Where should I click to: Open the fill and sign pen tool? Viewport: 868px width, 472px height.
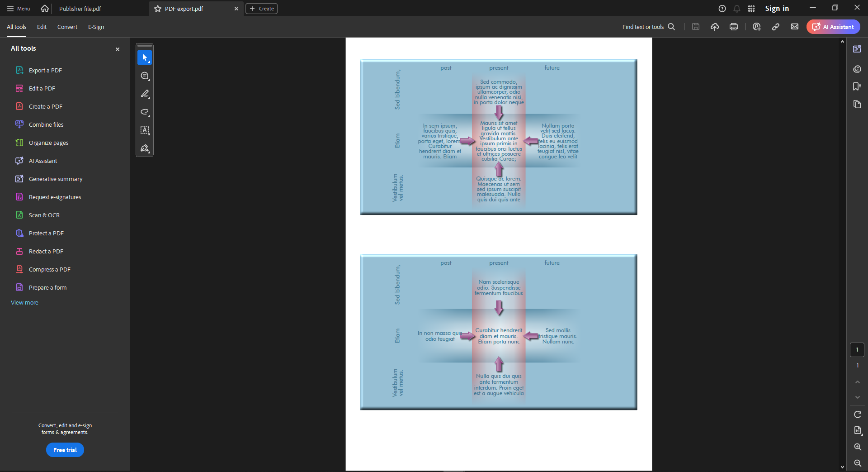145,148
